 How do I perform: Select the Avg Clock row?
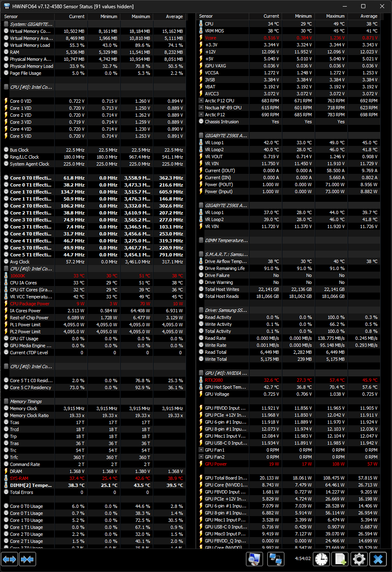point(94,262)
